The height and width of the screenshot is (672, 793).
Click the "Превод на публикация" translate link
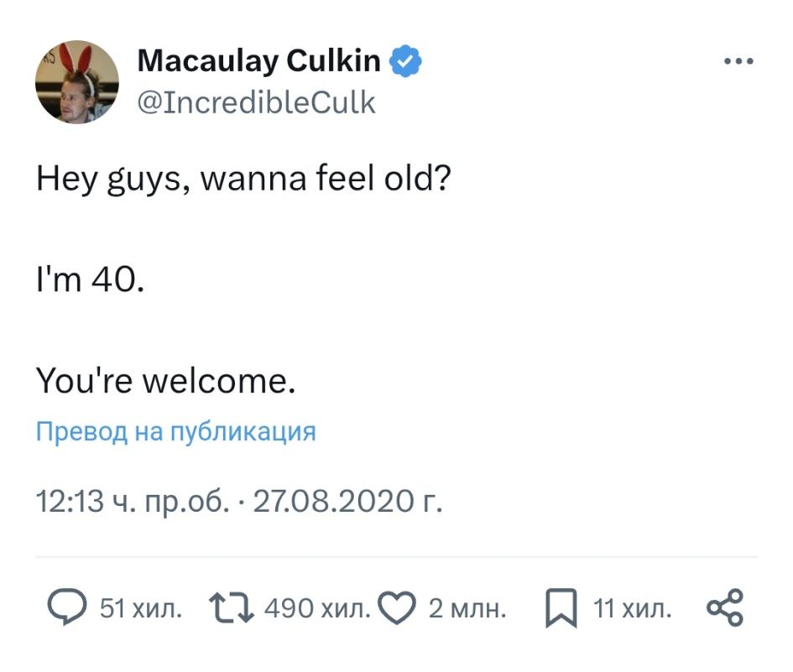tap(176, 432)
